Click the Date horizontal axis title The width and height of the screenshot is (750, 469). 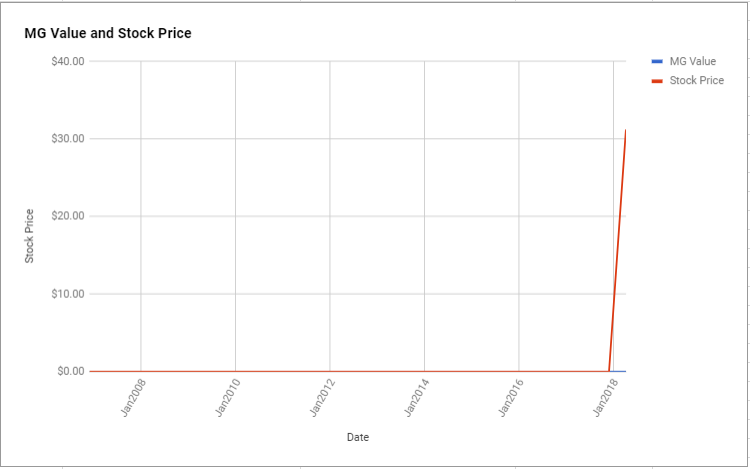[x=358, y=437]
